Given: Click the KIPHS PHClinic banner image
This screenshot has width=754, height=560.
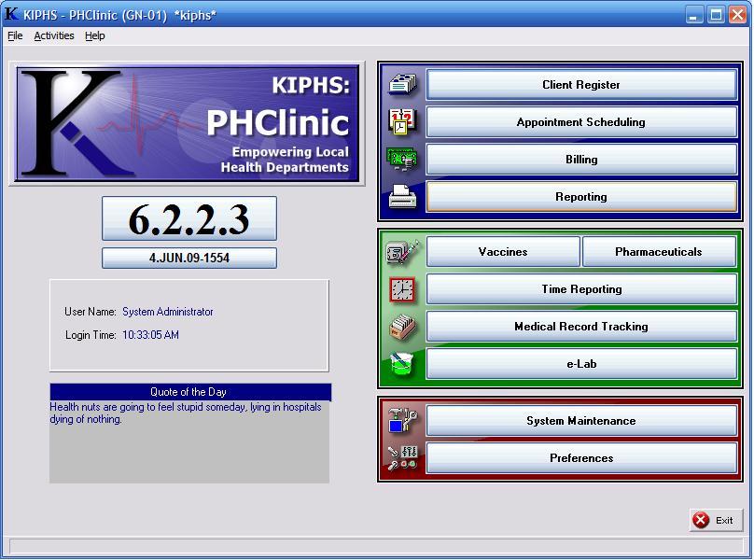Looking at the screenshot, I should pyautogui.click(x=187, y=124).
